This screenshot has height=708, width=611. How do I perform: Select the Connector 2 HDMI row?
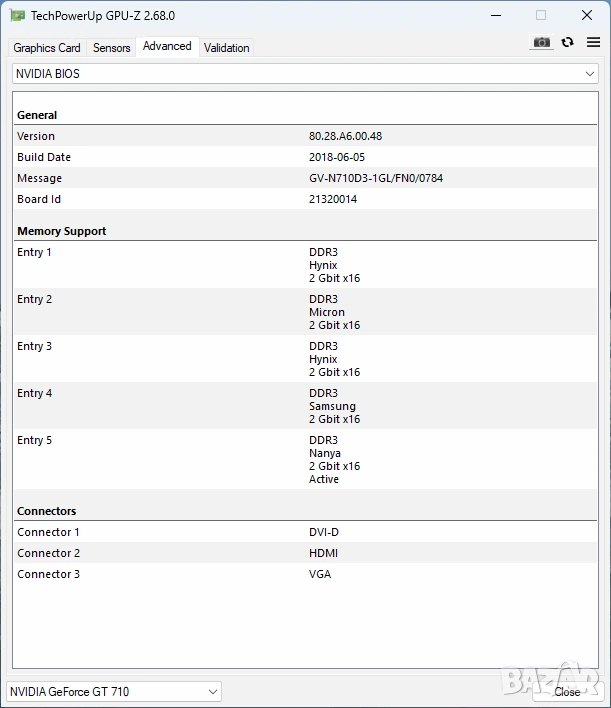[304, 553]
